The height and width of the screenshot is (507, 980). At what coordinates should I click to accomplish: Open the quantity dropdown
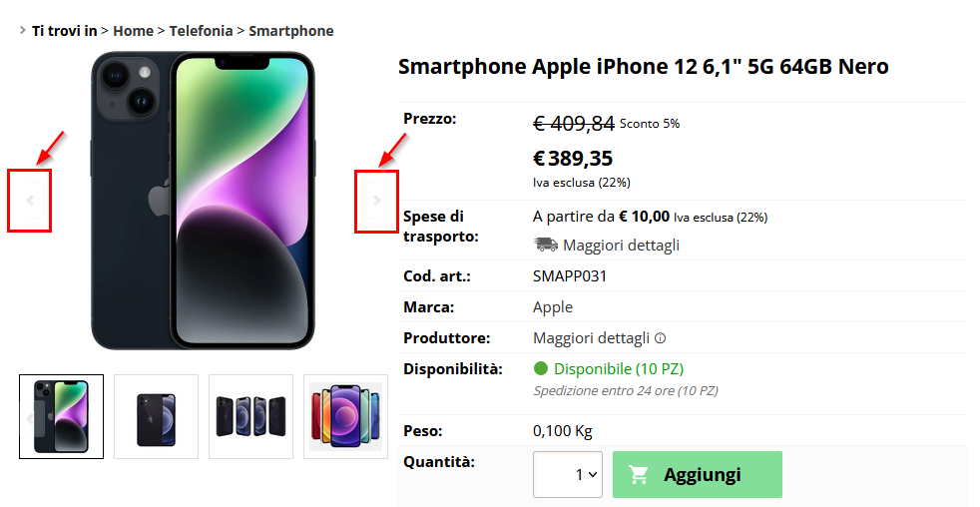click(x=568, y=474)
